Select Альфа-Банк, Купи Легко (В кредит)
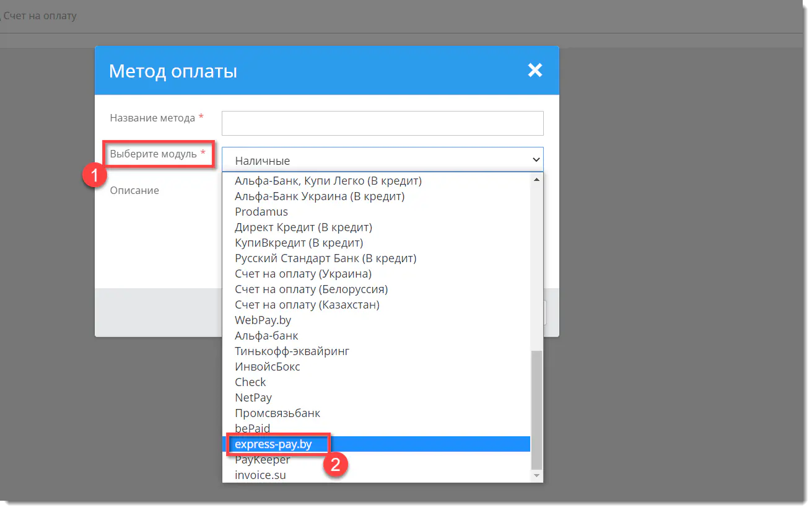 328,181
